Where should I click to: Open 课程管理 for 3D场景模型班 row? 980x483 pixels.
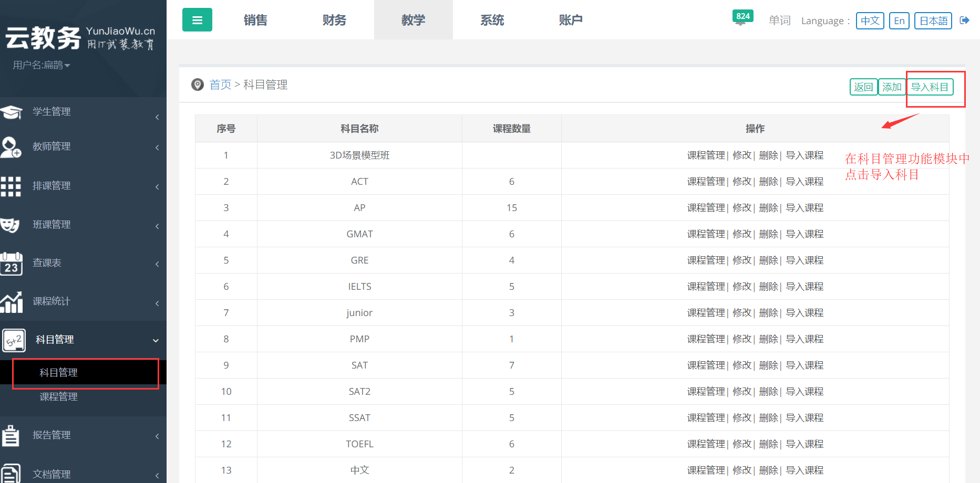click(x=706, y=155)
